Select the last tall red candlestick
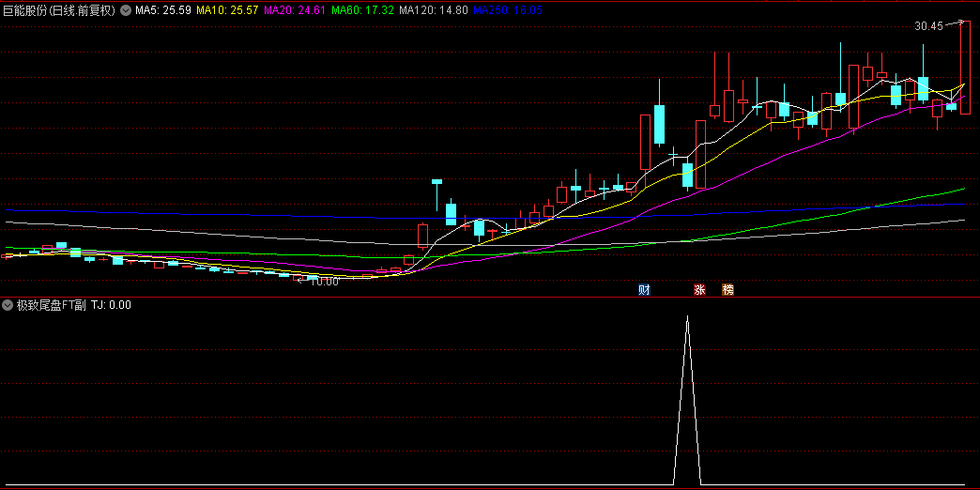This screenshot has height=490, width=980. (965, 67)
